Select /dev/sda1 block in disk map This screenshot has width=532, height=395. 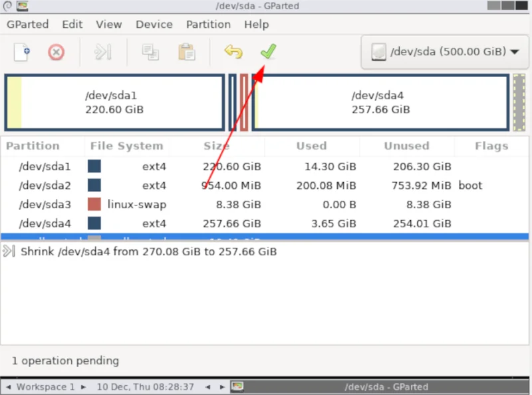(114, 102)
